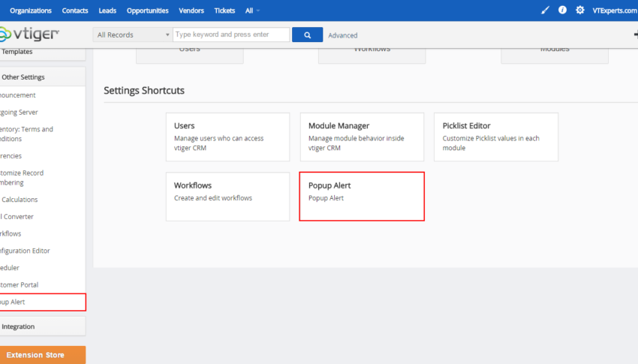This screenshot has width=638, height=364.
Task: Expand the Templates section in sidebar
Action: [43, 53]
